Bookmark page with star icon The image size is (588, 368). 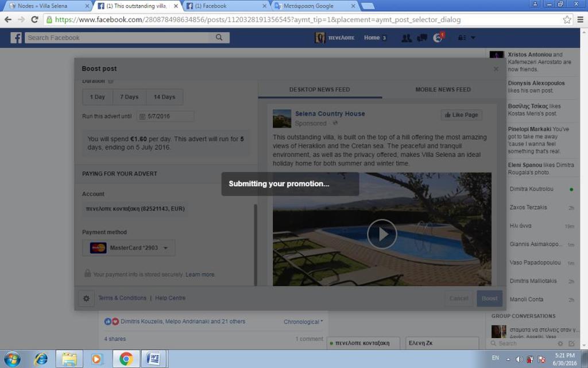(567, 20)
